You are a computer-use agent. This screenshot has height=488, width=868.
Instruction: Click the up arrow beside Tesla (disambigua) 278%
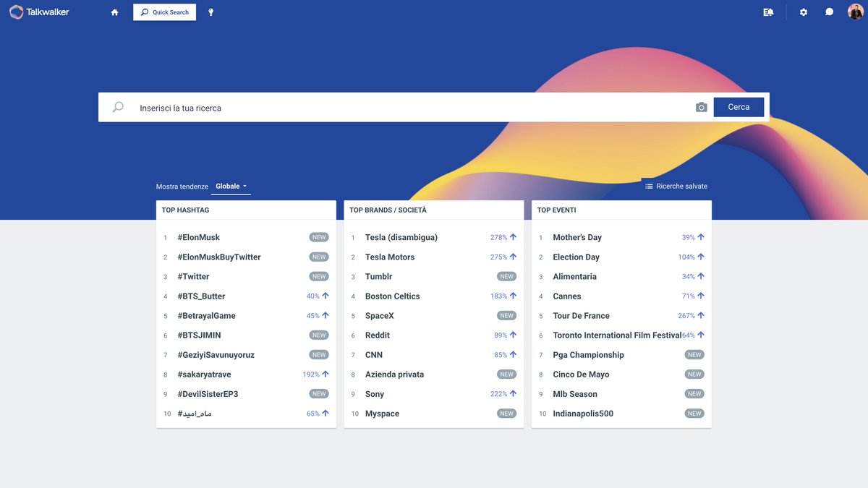[x=514, y=237]
